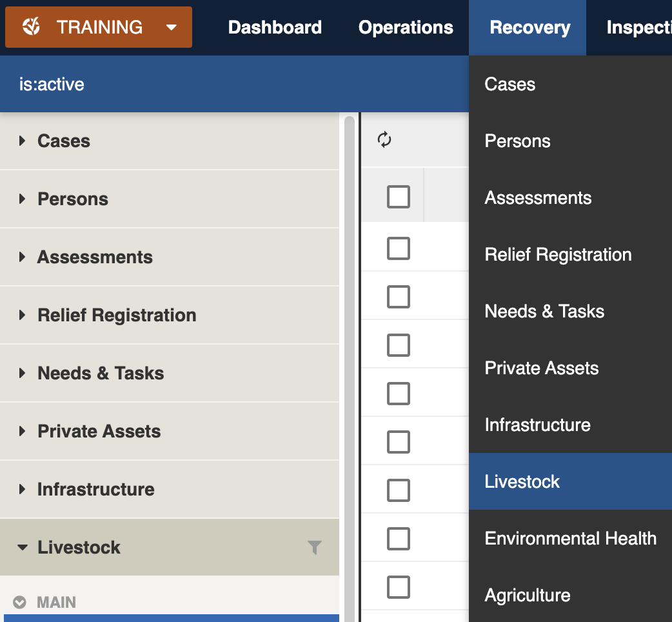672x622 pixels.
Task: Click the TRAINING logo icon
Action: [32, 27]
